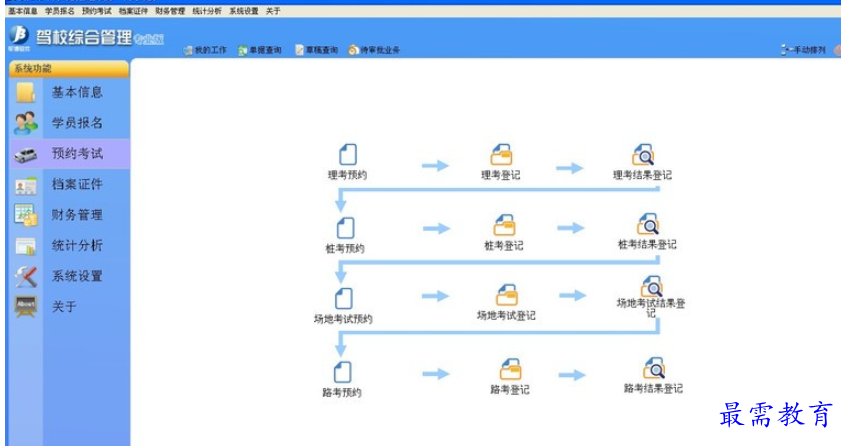Open the 理考预约 document icon

(348, 154)
